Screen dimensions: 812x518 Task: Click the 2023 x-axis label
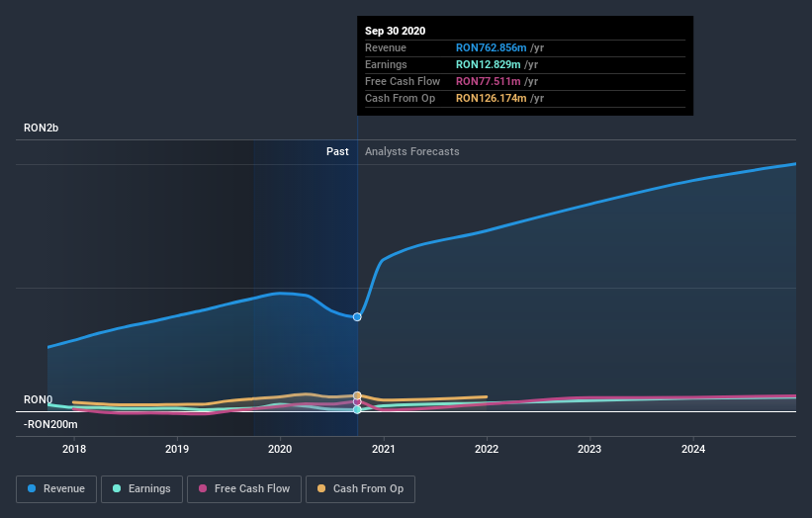coord(589,449)
